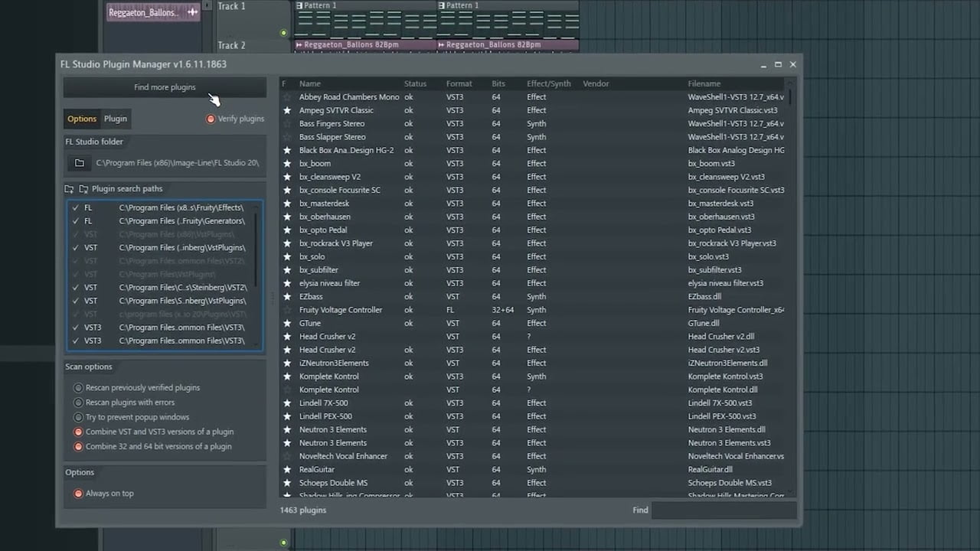Screen dimensions: 980x551
Task: Toggle Combine 32 and 64 bit versions
Action: 78,446
